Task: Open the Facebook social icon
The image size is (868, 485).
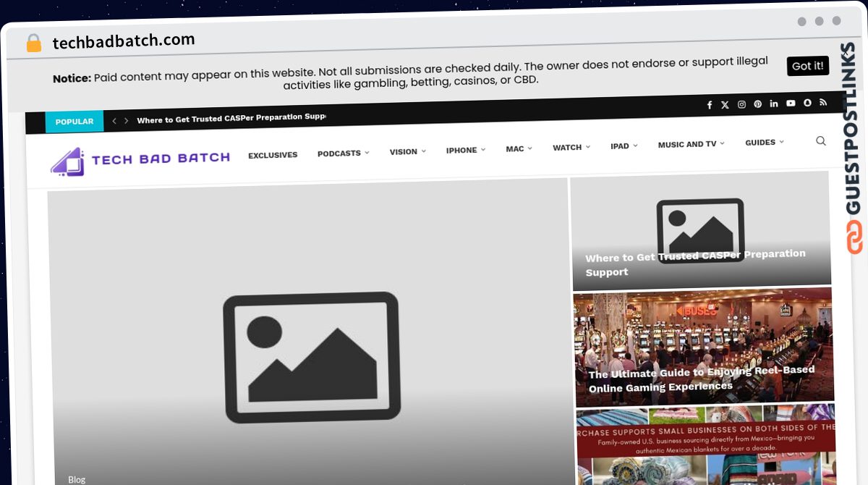Action: (709, 105)
